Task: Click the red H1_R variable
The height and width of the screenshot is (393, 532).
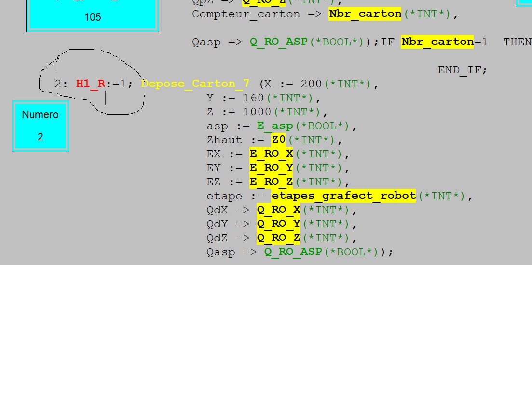Action: 91,84
